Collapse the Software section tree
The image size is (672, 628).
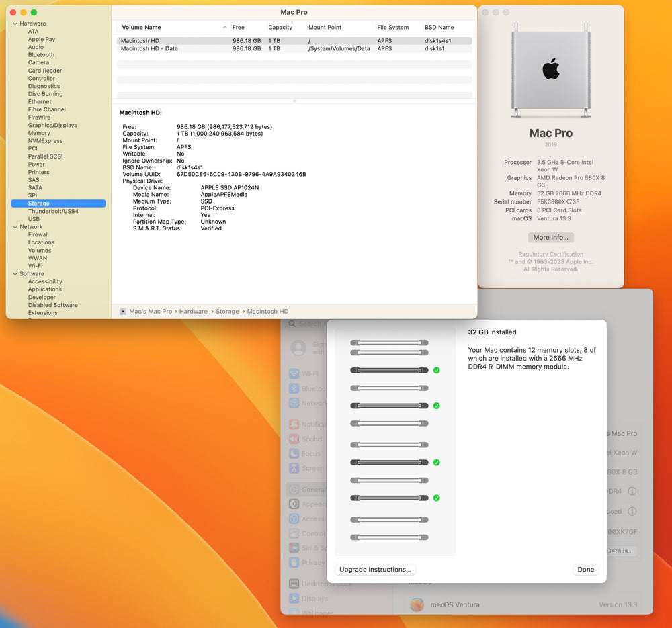click(x=14, y=274)
